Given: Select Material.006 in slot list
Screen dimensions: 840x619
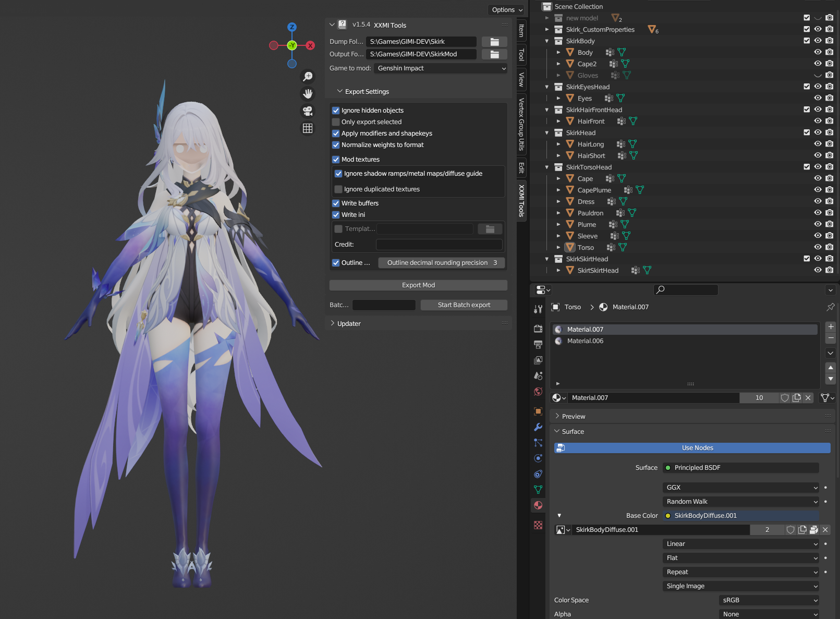Looking at the screenshot, I should [685, 341].
